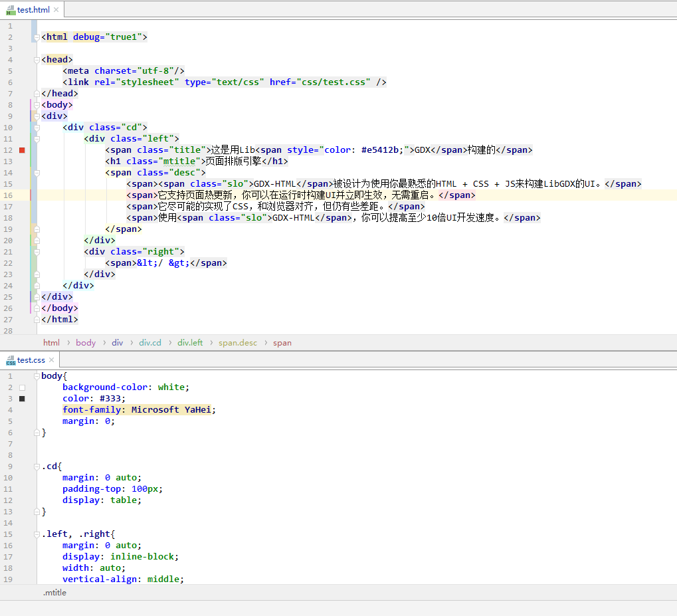
Task: Open the white background-color gutter swatch
Action: [x=22, y=387]
